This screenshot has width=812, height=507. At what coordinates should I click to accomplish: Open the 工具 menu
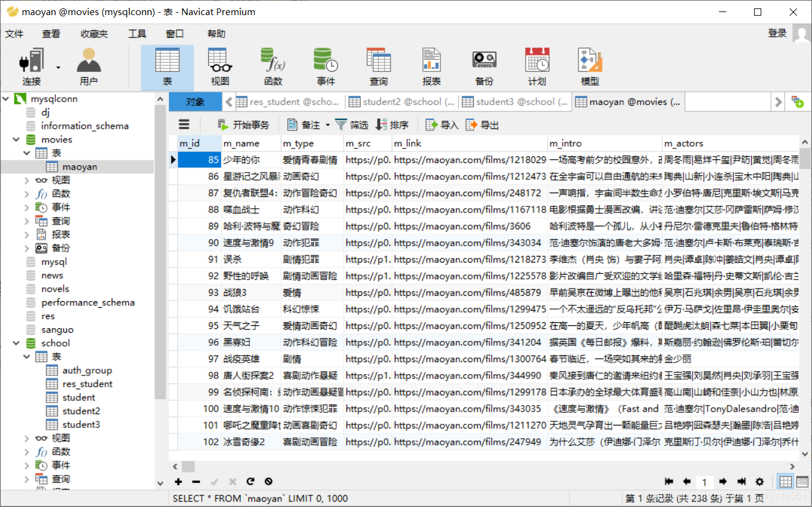pos(137,34)
